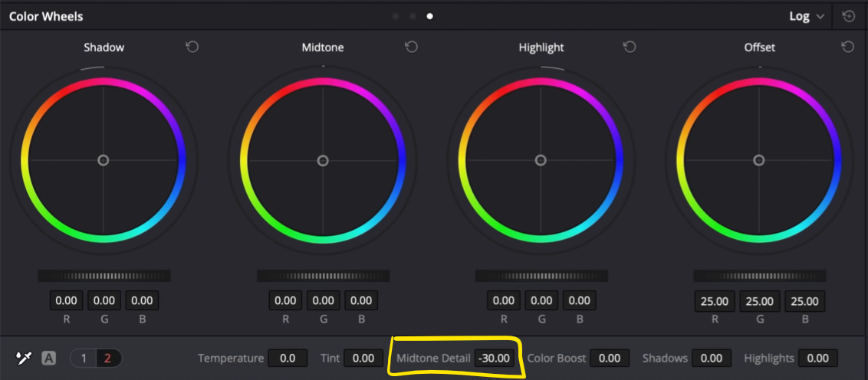Click the Midtone wheel center control
Image resolution: width=868 pixels, height=380 pixels.
[x=323, y=160]
